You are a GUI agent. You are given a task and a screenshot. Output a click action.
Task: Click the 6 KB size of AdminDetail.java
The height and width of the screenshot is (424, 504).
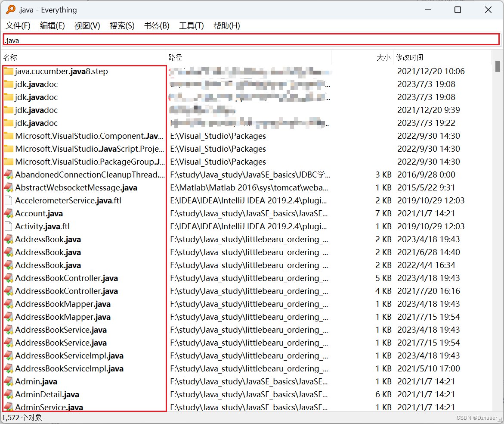383,394
